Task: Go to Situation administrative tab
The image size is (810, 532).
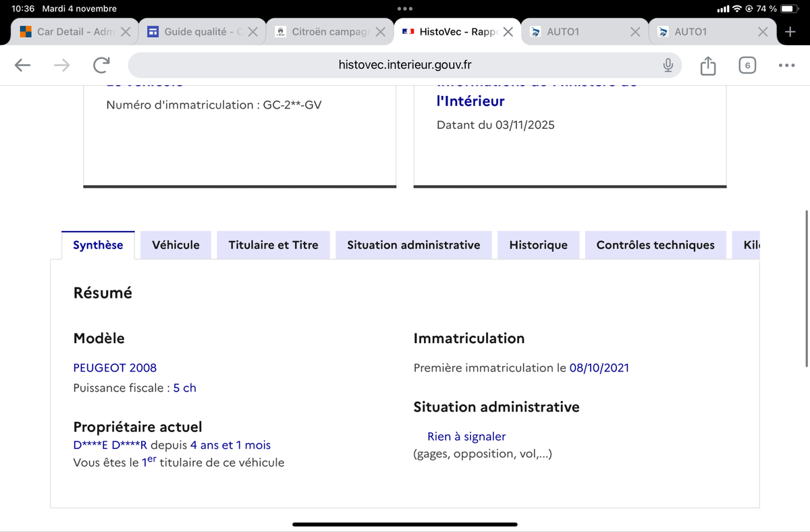Action: (x=413, y=245)
